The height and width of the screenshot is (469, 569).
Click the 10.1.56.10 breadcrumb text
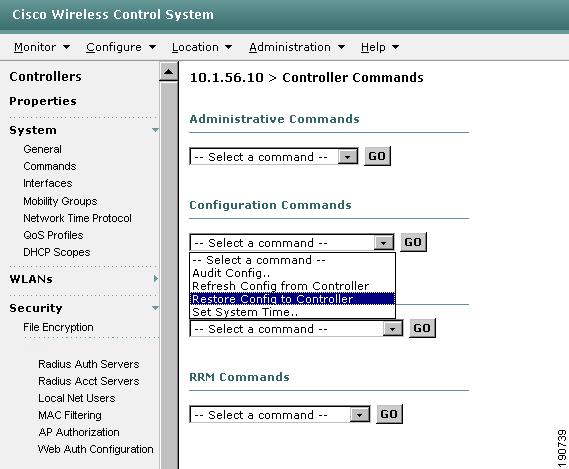(226, 77)
